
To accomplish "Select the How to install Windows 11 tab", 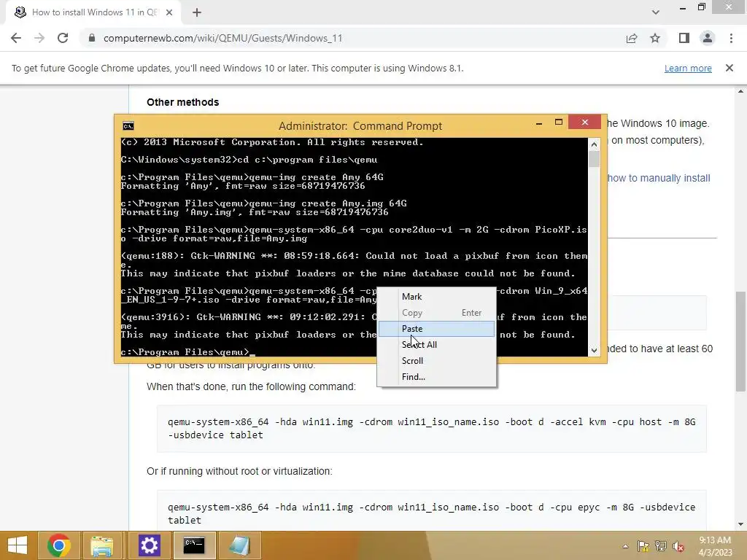I will (94, 12).
